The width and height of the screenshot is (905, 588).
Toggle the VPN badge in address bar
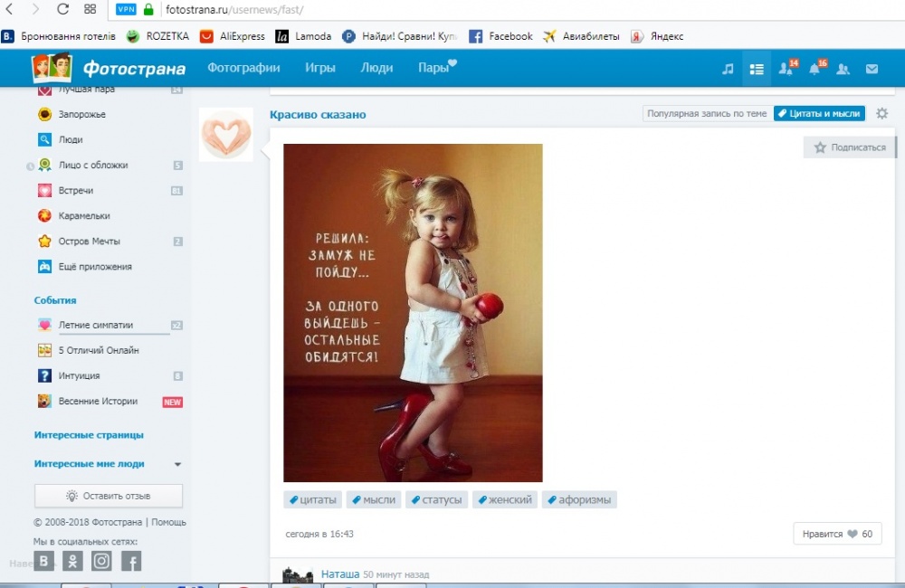click(126, 9)
